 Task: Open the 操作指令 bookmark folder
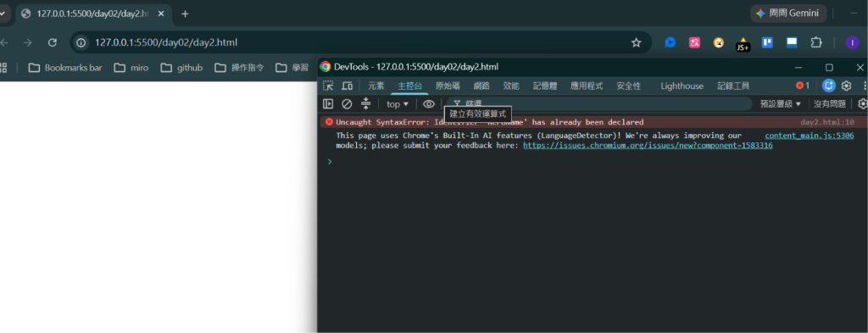pos(239,68)
